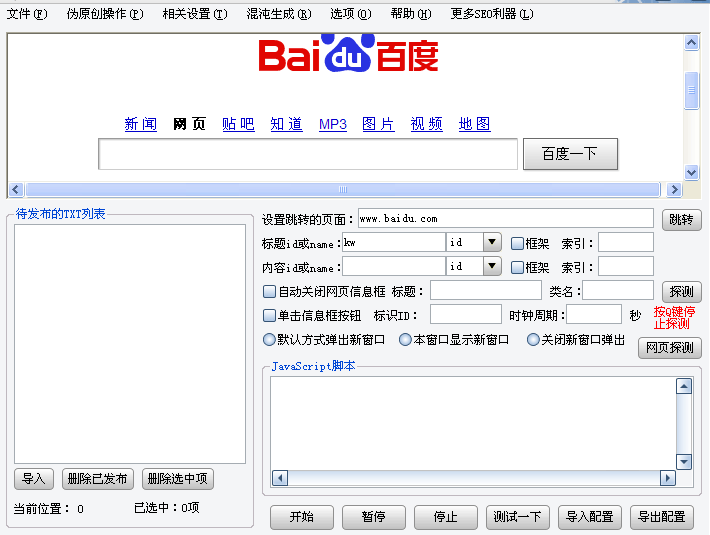
Task: Open the 选项(O) menu
Action: coord(350,14)
